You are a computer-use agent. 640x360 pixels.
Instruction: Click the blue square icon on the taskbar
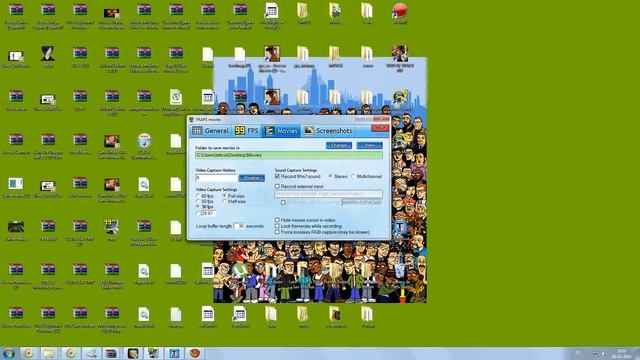174,353
